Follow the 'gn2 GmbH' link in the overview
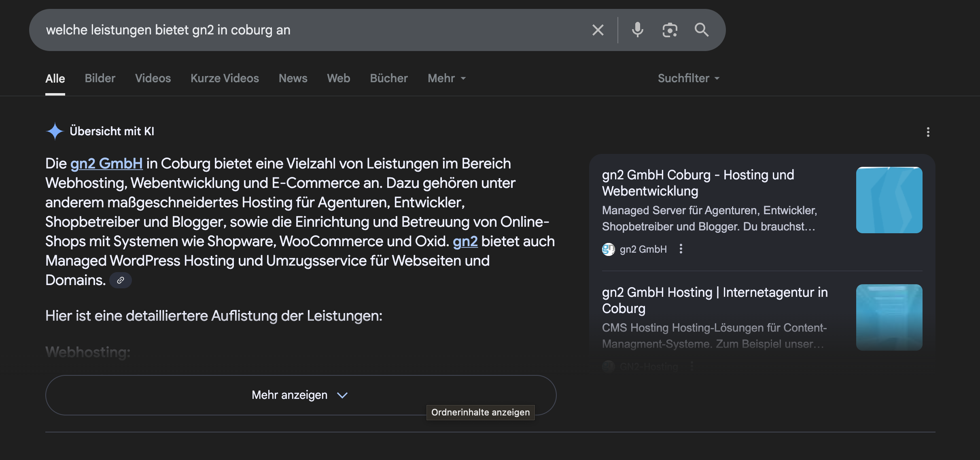Viewport: 980px width, 460px height. [106, 164]
